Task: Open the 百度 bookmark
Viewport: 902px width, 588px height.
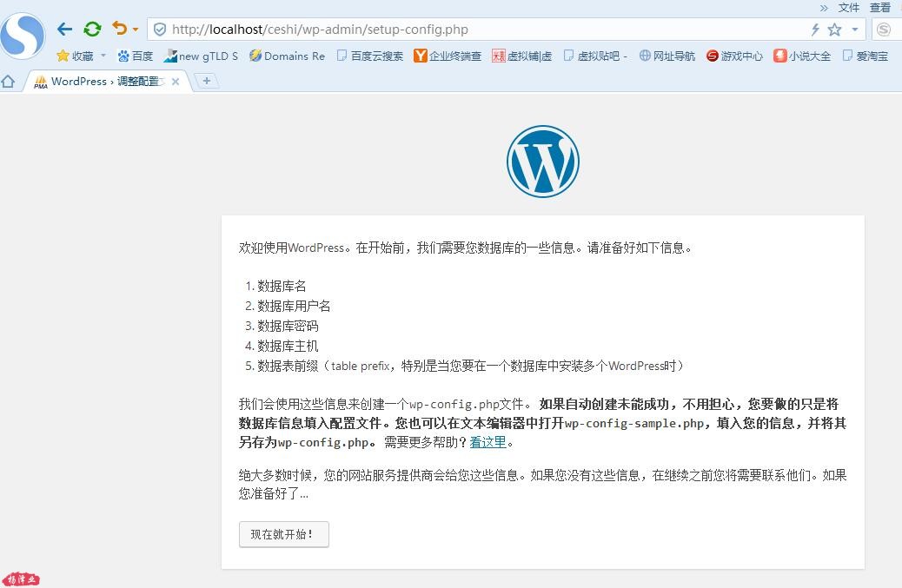Action: click(136, 56)
